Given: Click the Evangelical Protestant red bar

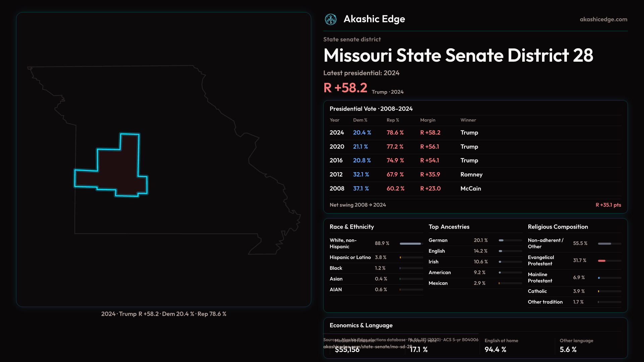Looking at the screenshot, I should [602, 261].
